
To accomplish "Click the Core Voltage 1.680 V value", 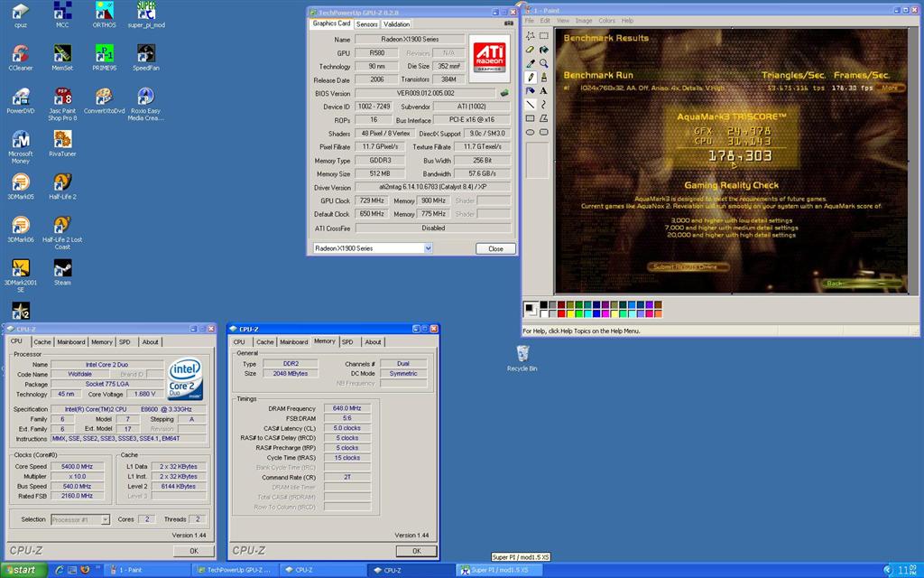I will coord(145,394).
